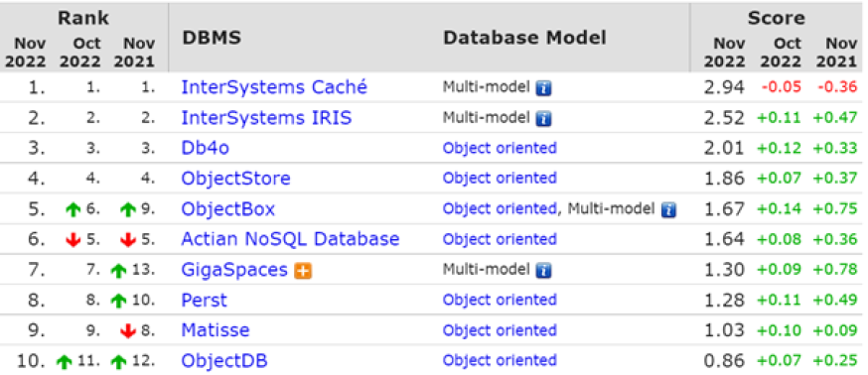868x375 pixels.
Task: Click Multi-model text in ObjectBox row
Action: (612, 208)
